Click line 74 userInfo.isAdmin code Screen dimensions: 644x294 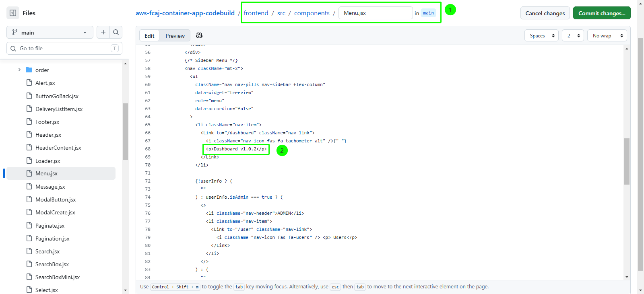tap(239, 197)
